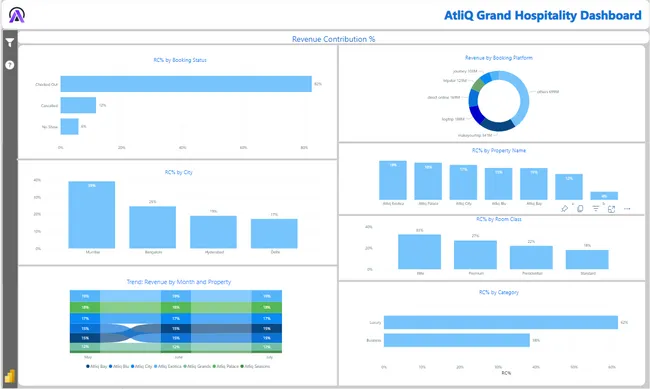Screen dimensions: 650x389
Task: Select the Mumbai bar in RC% by City
Action: tap(92, 215)
